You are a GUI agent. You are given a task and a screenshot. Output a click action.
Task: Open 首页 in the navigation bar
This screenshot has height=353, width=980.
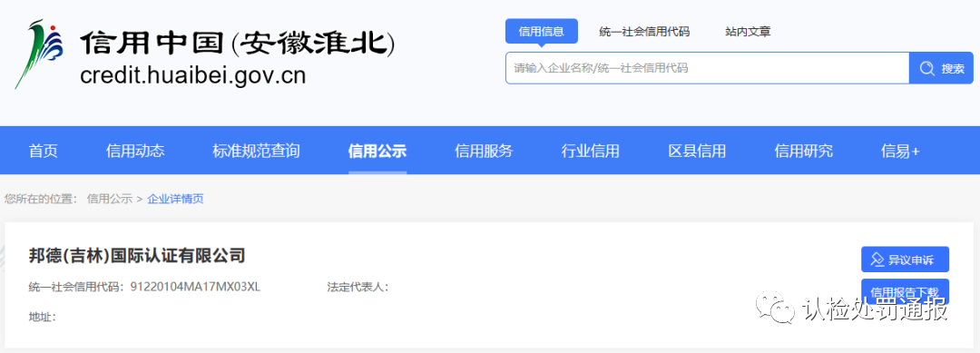point(44,151)
